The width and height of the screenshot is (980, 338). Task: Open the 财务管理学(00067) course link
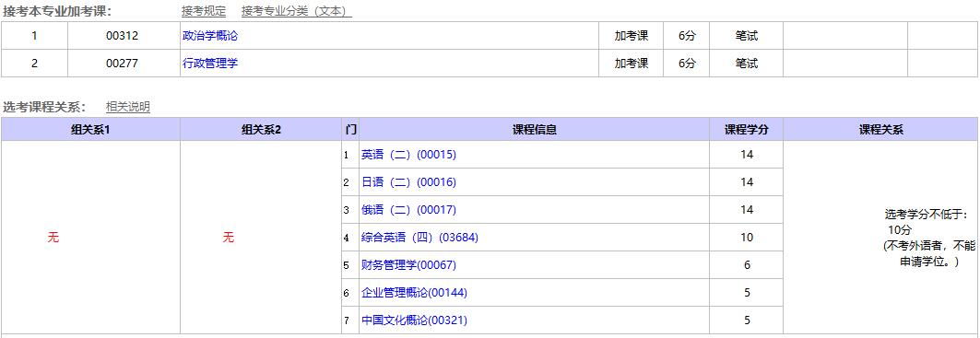click(x=408, y=265)
